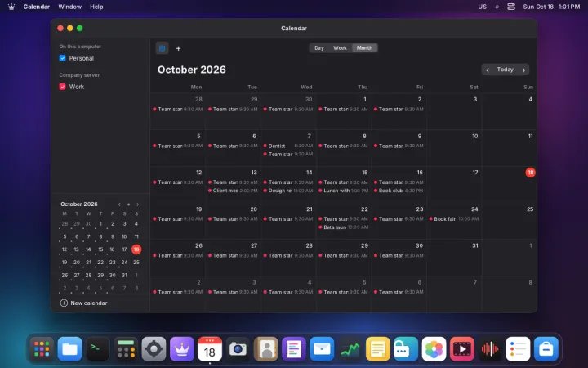
Task: Open the Client meeting event on 13th
Action: 233,191
